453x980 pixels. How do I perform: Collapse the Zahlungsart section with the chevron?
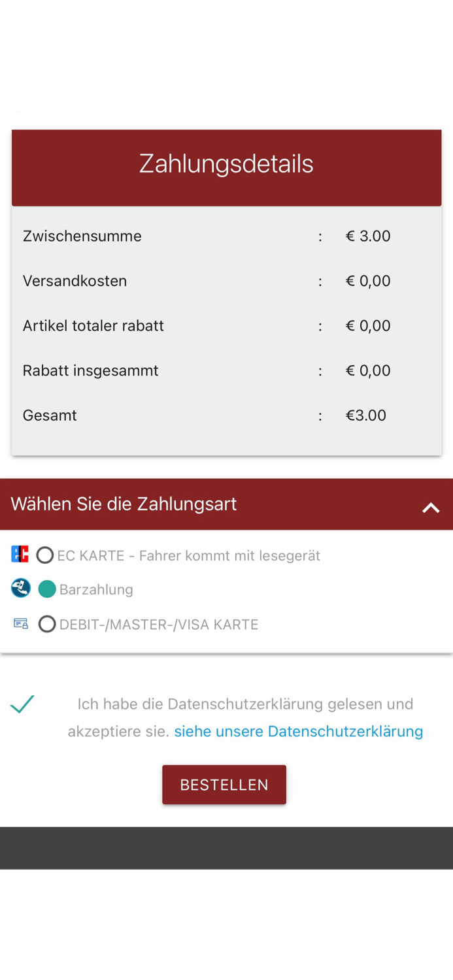pyautogui.click(x=430, y=506)
